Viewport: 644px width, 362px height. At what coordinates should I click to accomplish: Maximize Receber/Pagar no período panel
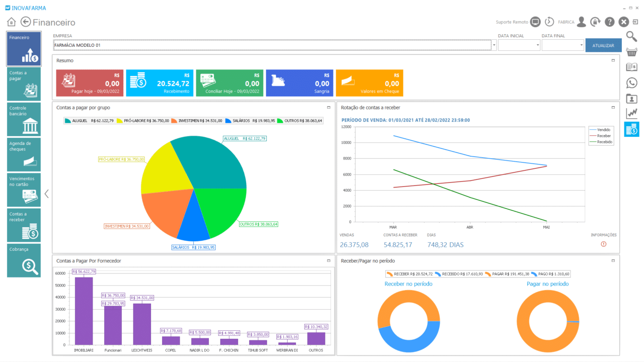pyautogui.click(x=613, y=261)
